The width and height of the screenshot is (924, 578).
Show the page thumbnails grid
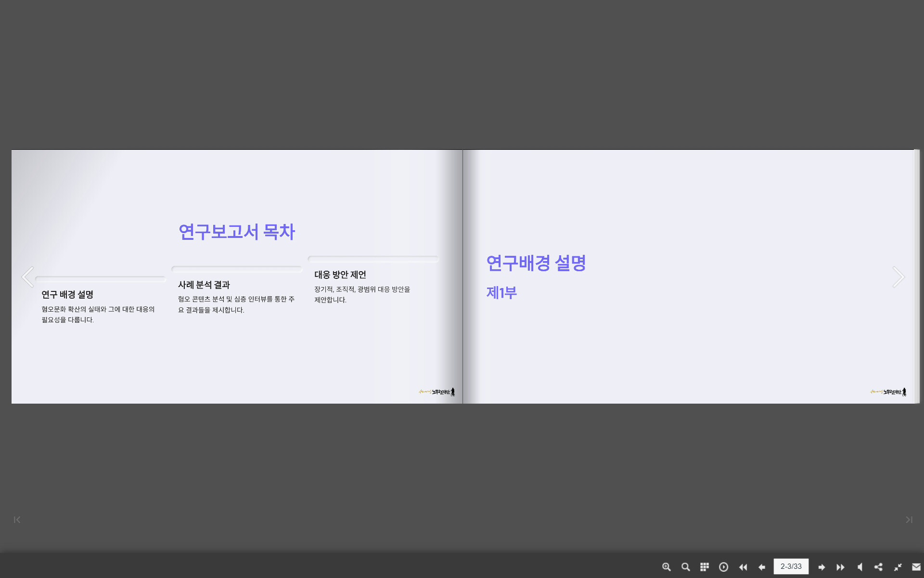coord(704,567)
